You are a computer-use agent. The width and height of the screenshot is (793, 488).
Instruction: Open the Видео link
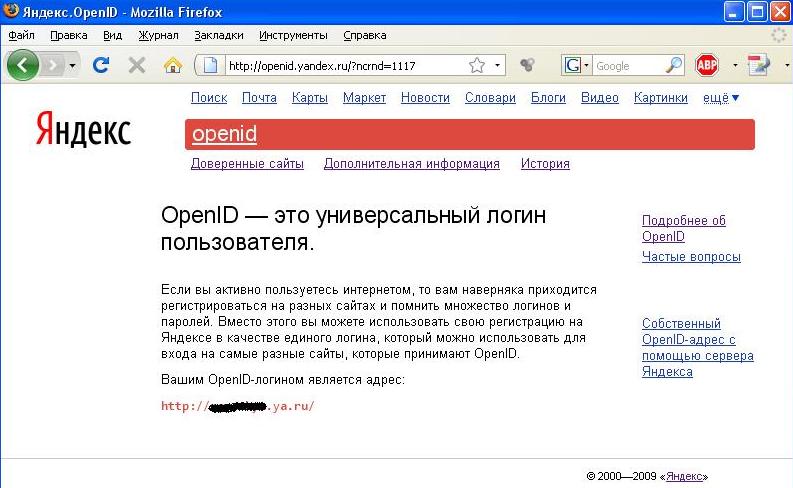pyautogui.click(x=600, y=98)
